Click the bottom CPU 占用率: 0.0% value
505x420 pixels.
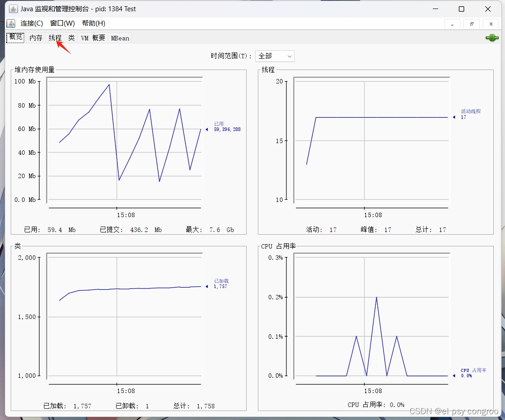(x=376, y=405)
